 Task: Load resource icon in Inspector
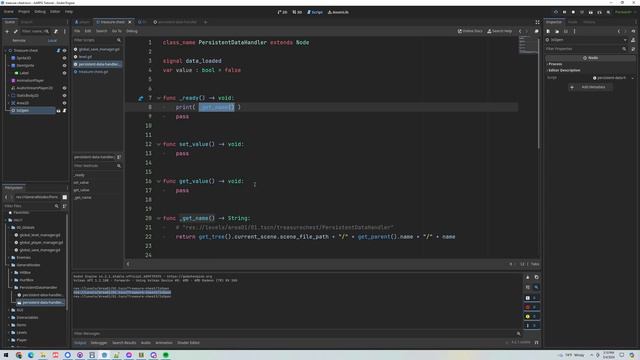tap(557, 31)
